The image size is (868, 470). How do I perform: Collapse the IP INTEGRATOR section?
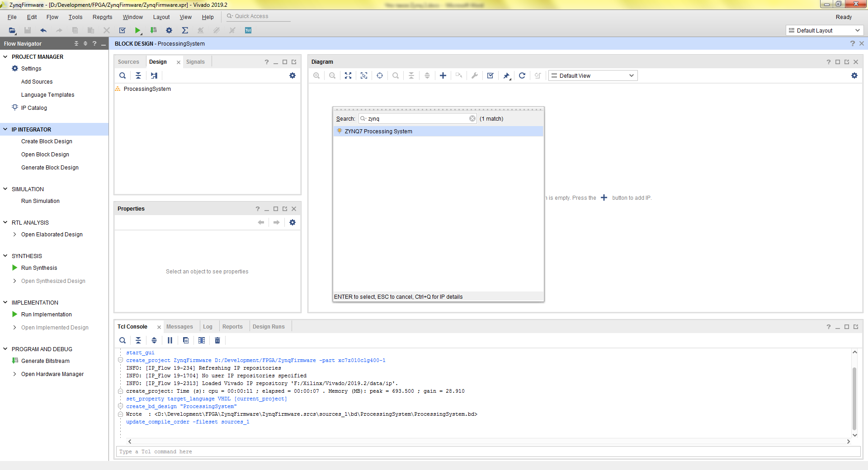point(5,129)
